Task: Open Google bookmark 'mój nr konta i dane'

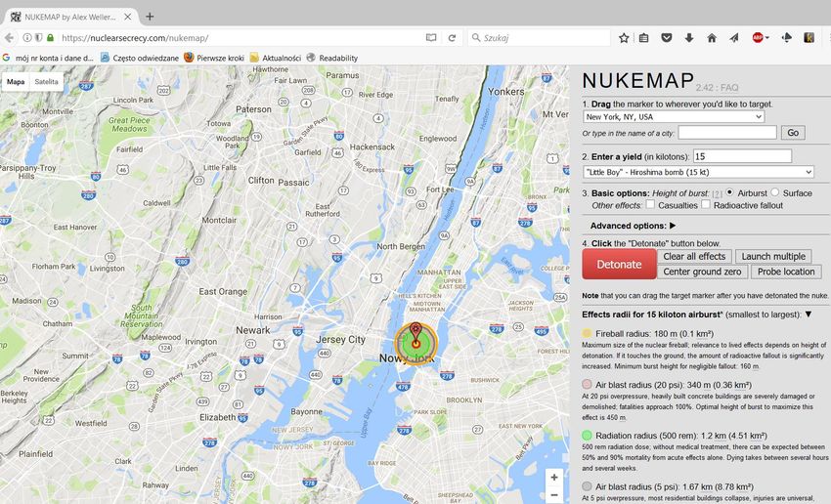Action: 48,58
